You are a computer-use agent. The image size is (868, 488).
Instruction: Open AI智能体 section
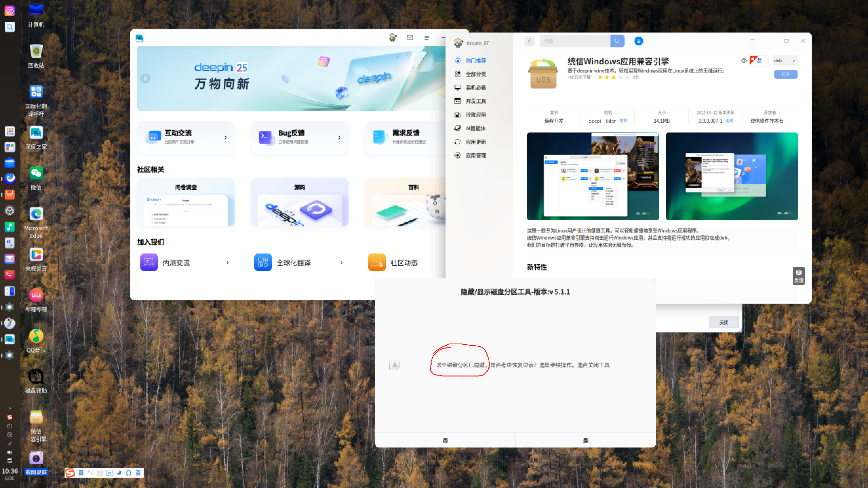[471, 128]
